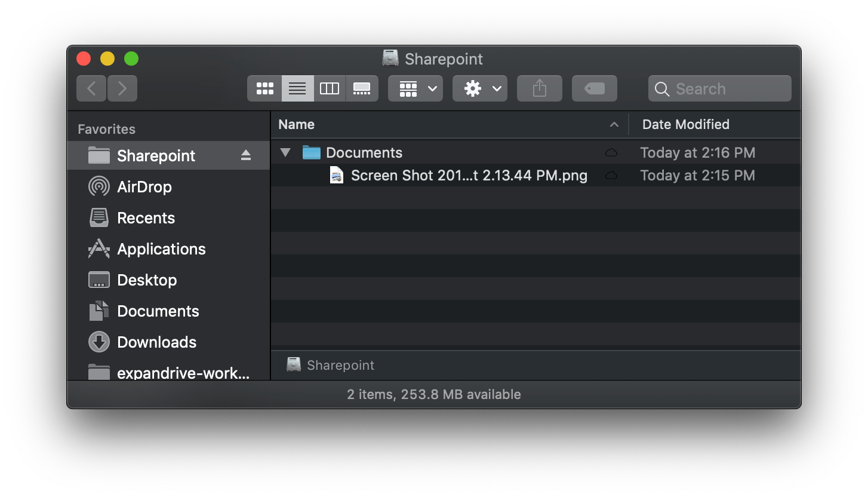Viewport: 868px width, 497px height.
Task: Click the PNG screenshot file icon
Action: (x=337, y=175)
